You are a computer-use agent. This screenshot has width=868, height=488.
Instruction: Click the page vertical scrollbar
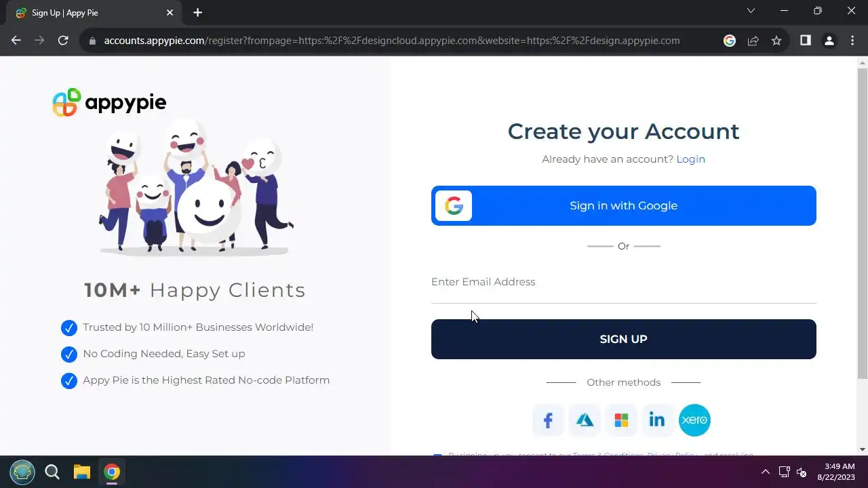click(x=863, y=222)
